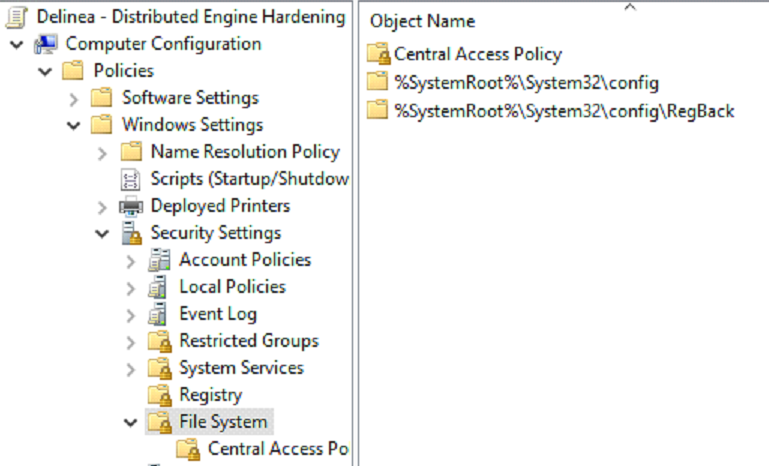769x466 pixels.
Task: Click the Restricted Groups folder icon
Action: 159,341
